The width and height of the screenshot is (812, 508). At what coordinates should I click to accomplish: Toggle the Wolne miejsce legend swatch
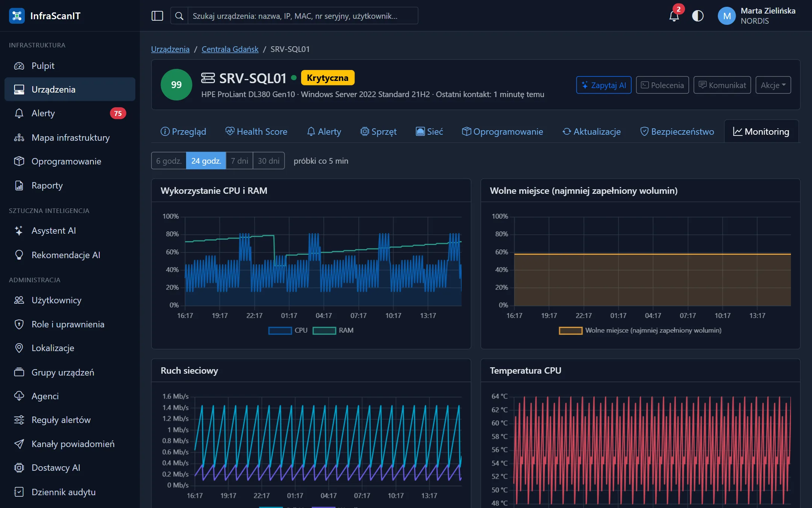(x=571, y=330)
